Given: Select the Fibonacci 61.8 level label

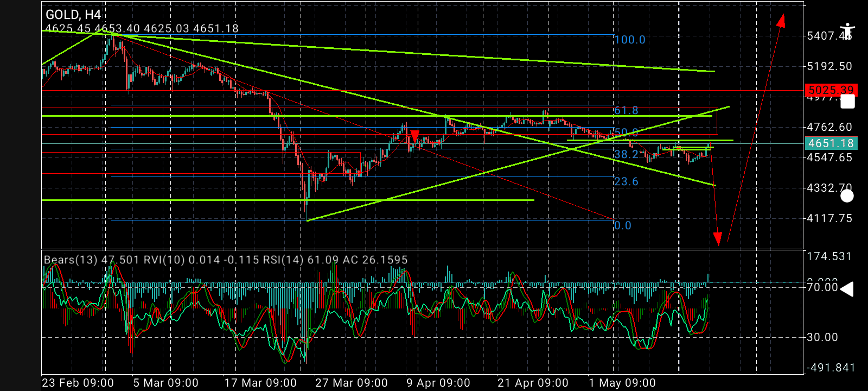Looking at the screenshot, I should coord(626,111).
